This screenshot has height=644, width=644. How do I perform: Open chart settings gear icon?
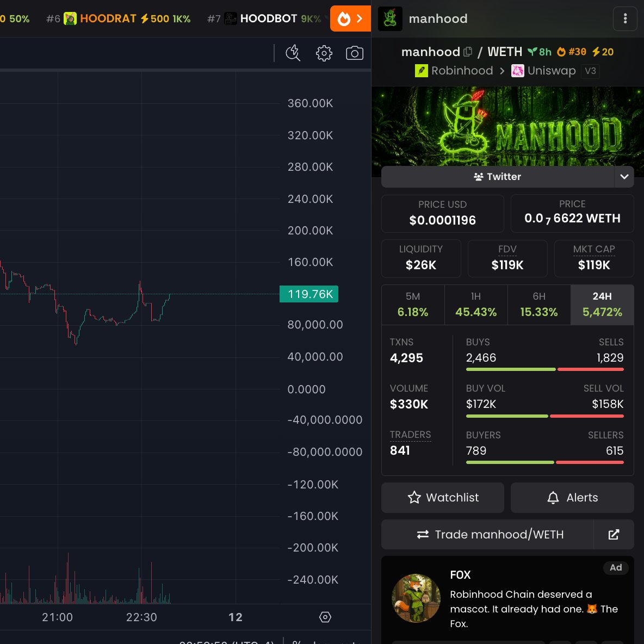click(324, 53)
